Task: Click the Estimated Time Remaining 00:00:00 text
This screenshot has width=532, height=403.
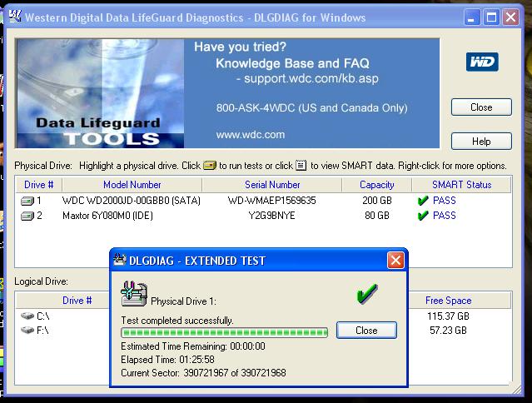Action: click(x=193, y=346)
